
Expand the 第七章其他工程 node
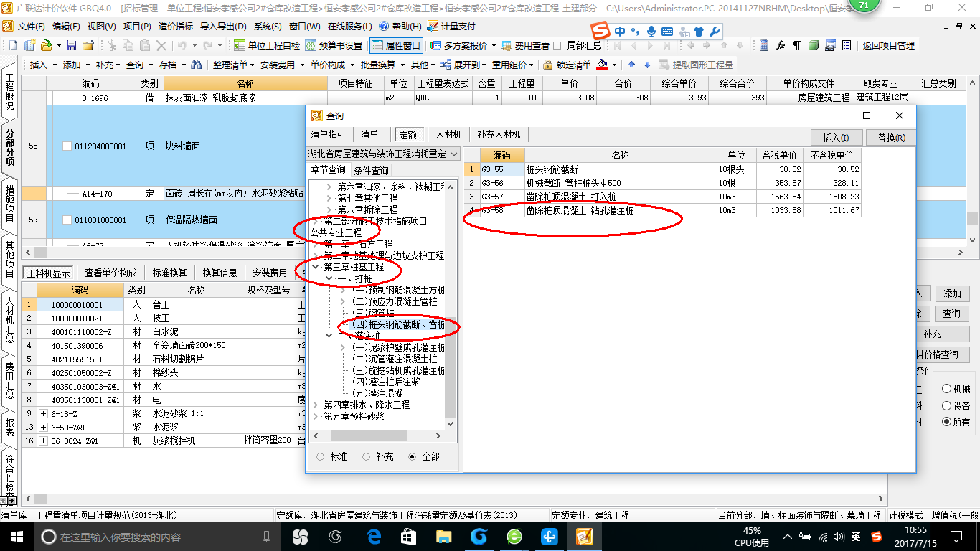click(329, 198)
